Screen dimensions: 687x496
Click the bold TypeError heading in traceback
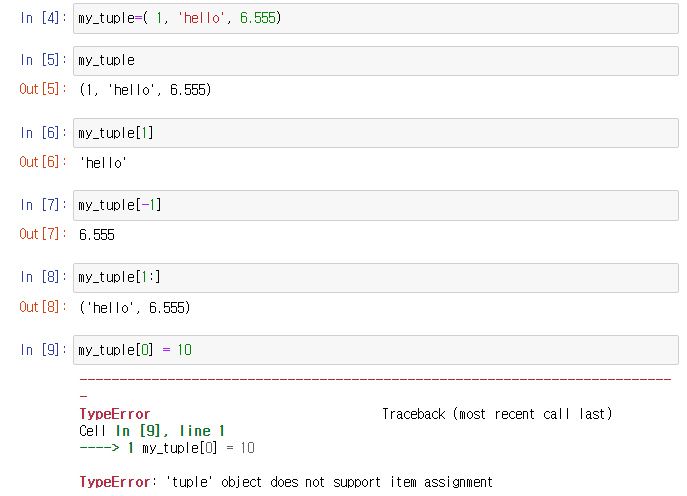[115, 414]
